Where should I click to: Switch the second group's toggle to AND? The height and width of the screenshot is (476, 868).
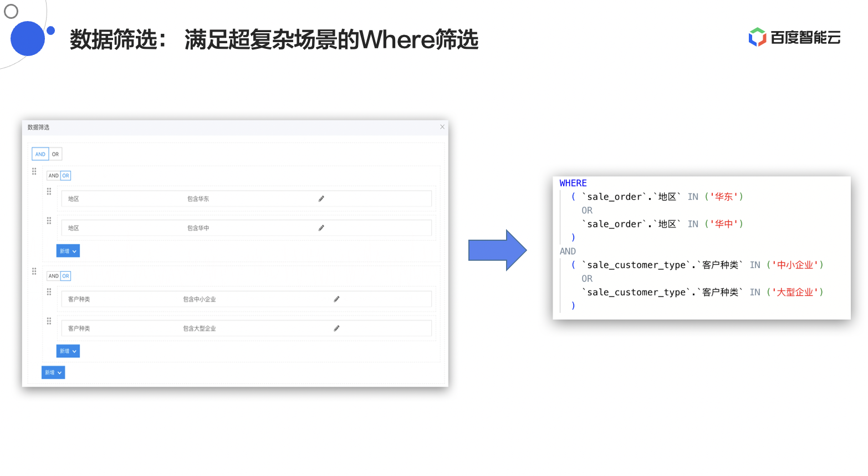tap(53, 276)
